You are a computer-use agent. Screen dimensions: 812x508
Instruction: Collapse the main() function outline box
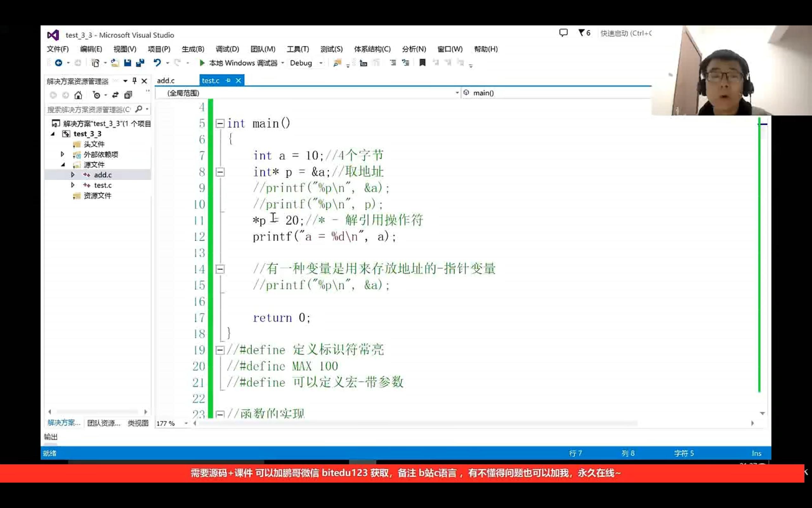tap(220, 124)
